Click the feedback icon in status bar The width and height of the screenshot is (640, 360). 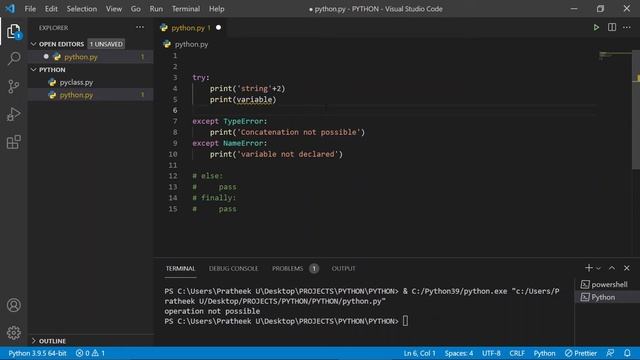(610, 353)
